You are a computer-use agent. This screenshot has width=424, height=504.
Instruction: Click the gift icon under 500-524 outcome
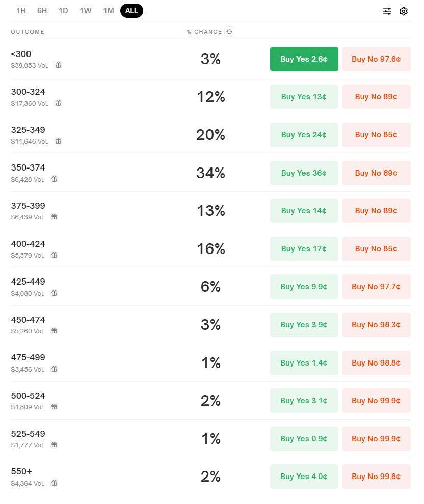point(55,407)
